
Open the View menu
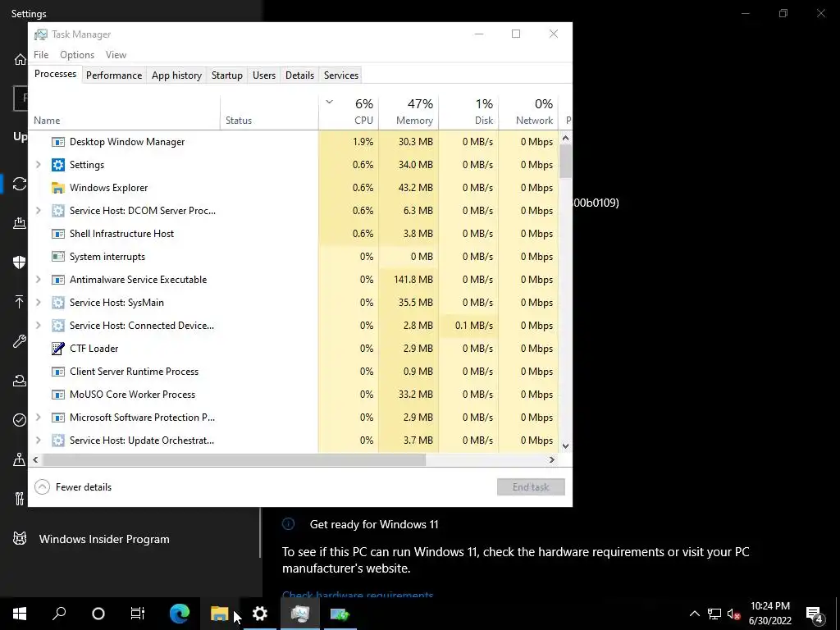pos(116,55)
